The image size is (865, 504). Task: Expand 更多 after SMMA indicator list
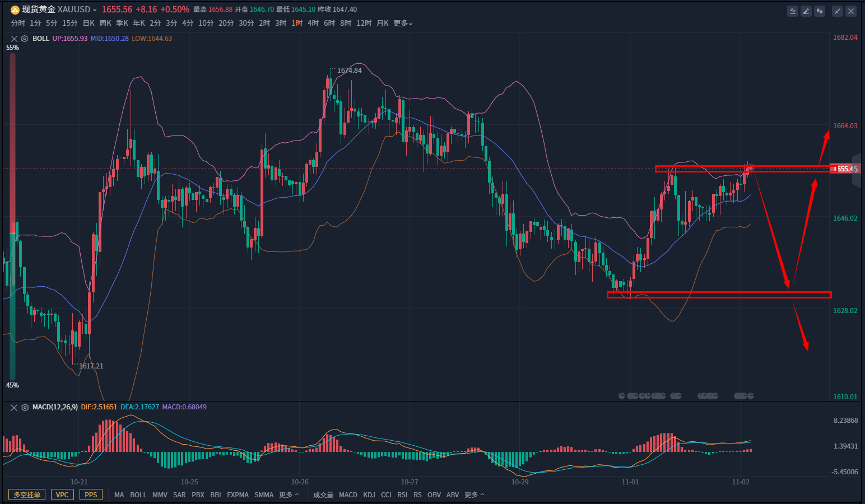coord(289,495)
